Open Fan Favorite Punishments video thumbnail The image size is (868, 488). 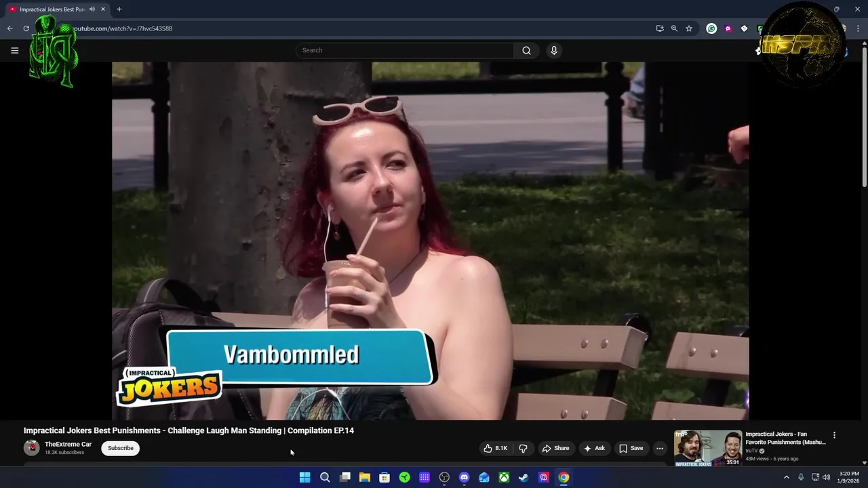click(708, 449)
